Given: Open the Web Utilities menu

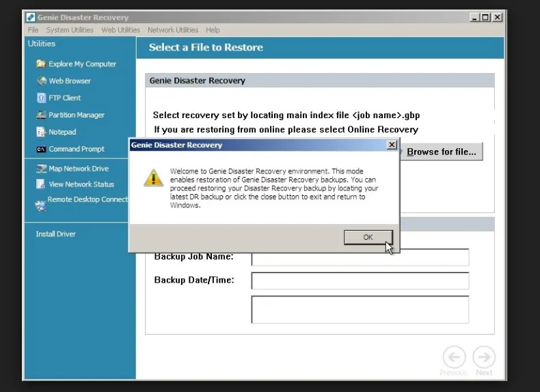Looking at the screenshot, I should pos(120,30).
